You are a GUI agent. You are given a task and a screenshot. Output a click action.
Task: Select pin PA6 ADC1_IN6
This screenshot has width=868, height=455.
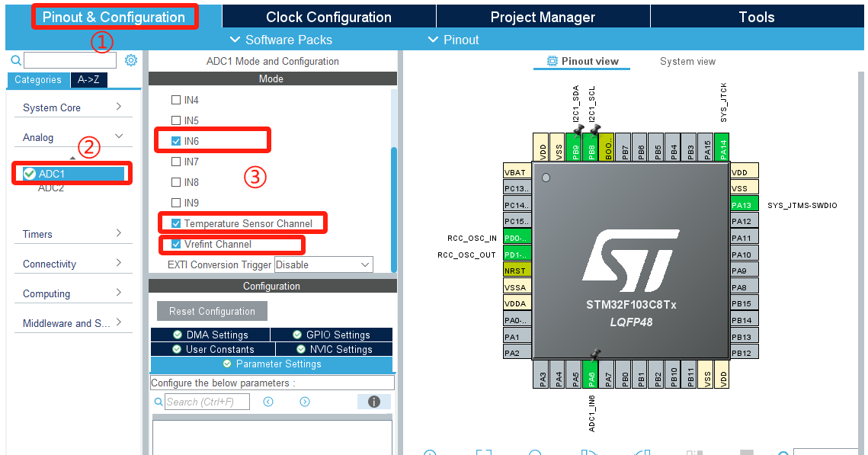click(591, 374)
